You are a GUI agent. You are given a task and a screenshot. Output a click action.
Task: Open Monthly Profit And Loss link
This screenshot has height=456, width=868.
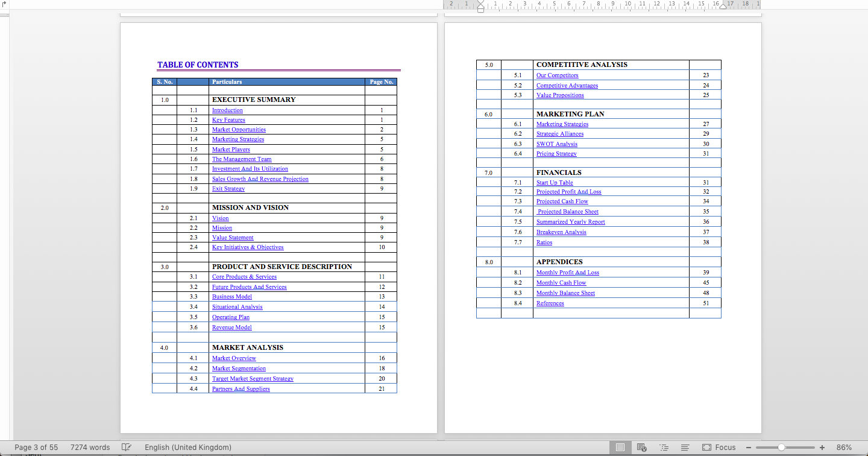(568, 273)
